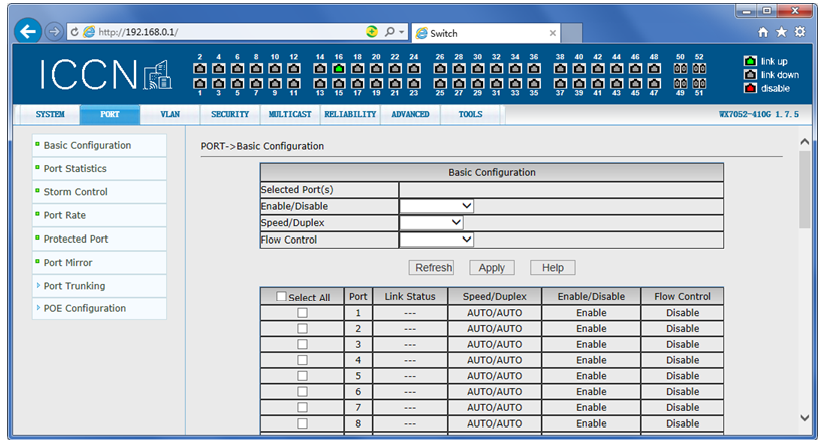Open the Speed/Duplex dropdown
Image resolution: width=825 pixels, height=444 pixels.
pos(431,223)
